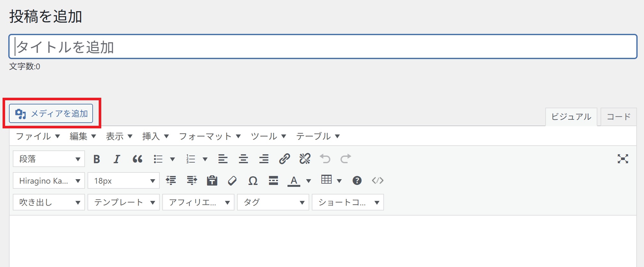Click the メディアを追加 button
This screenshot has width=644, height=267.
pyautogui.click(x=51, y=114)
